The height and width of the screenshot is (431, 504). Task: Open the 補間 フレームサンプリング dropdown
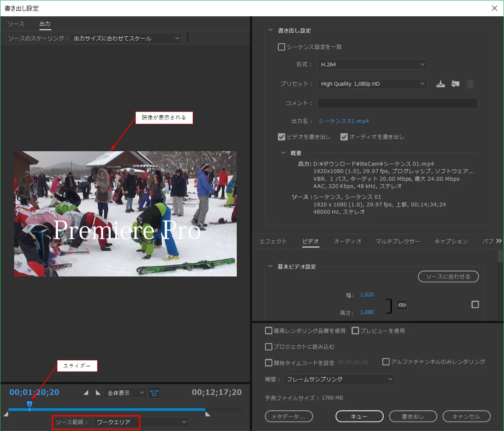pos(339,379)
